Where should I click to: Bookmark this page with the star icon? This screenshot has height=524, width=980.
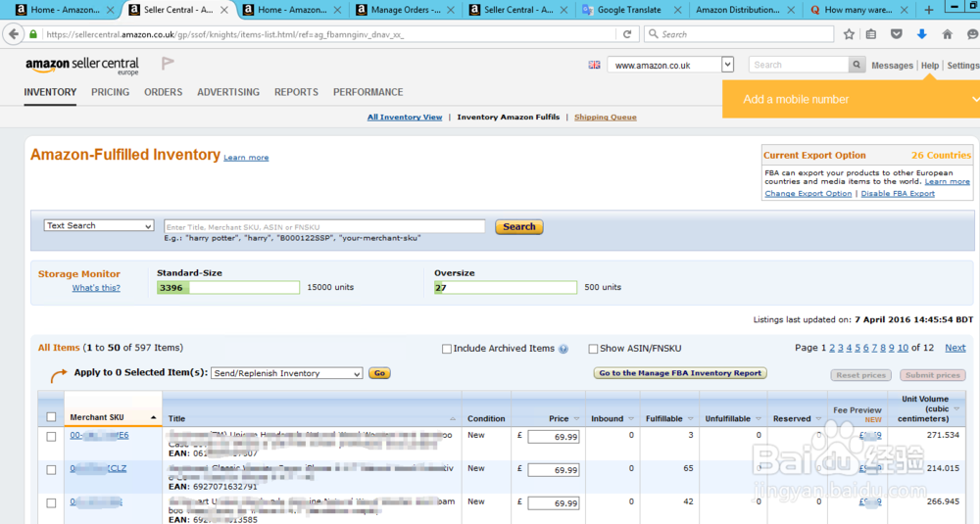(x=848, y=34)
